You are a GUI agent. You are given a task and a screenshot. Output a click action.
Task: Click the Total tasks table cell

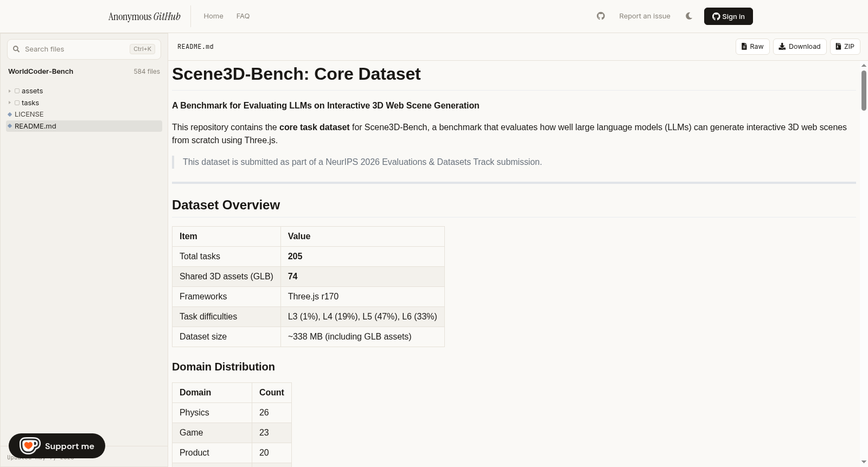tap(226, 257)
